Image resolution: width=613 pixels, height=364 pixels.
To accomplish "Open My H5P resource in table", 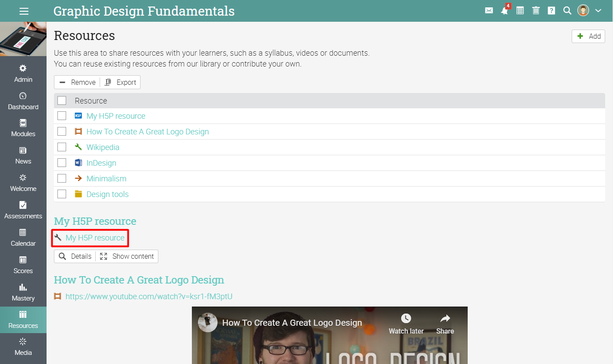I will click(116, 116).
